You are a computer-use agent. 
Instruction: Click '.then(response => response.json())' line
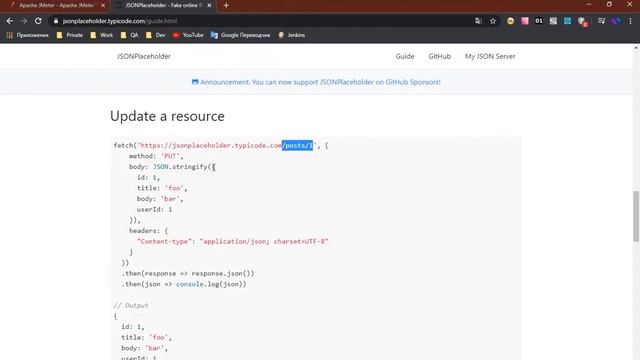tap(188, 273)
